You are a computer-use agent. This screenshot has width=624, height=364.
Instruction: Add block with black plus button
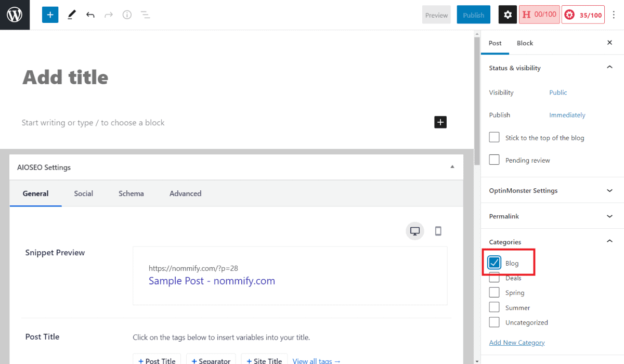[440, 122]
